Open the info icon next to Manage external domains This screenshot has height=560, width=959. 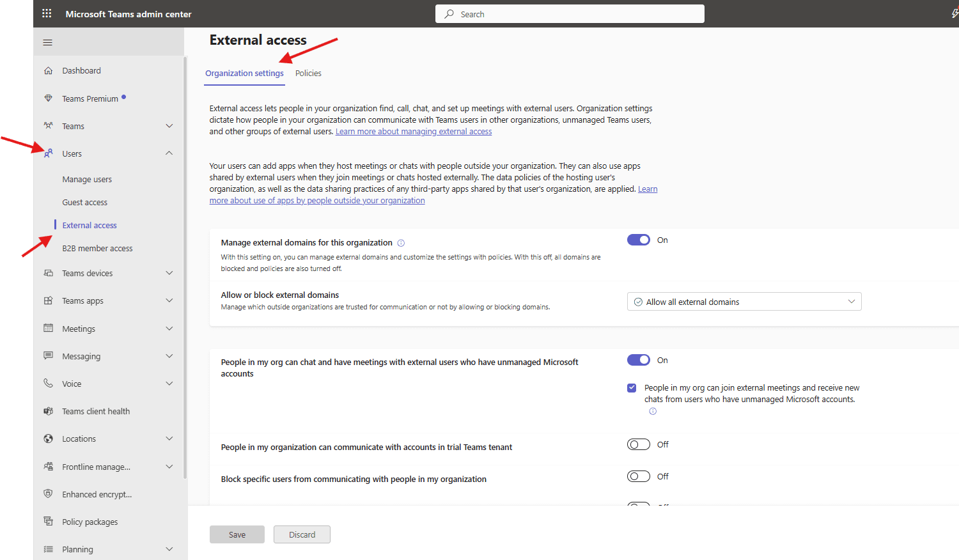coord(400,243)
